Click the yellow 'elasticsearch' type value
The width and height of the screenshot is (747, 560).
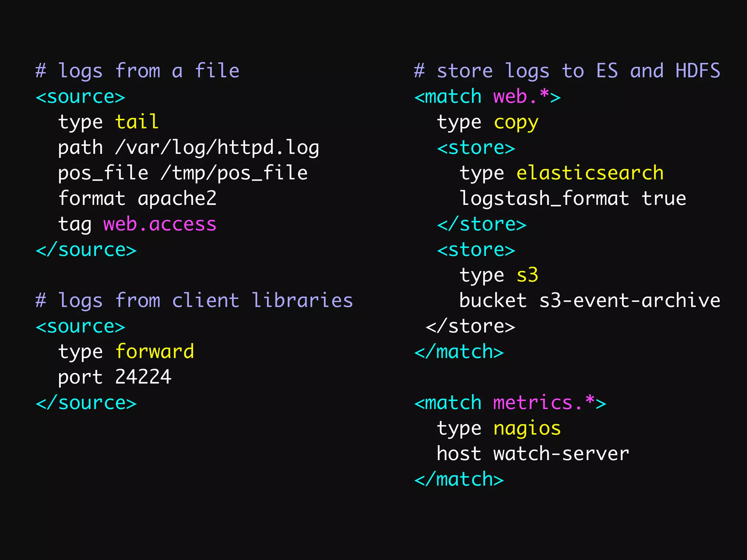tap(590, 173)
